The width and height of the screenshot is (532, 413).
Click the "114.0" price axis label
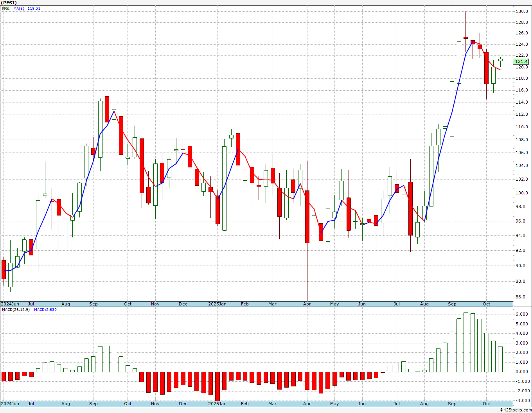click(x=521, y=102)
